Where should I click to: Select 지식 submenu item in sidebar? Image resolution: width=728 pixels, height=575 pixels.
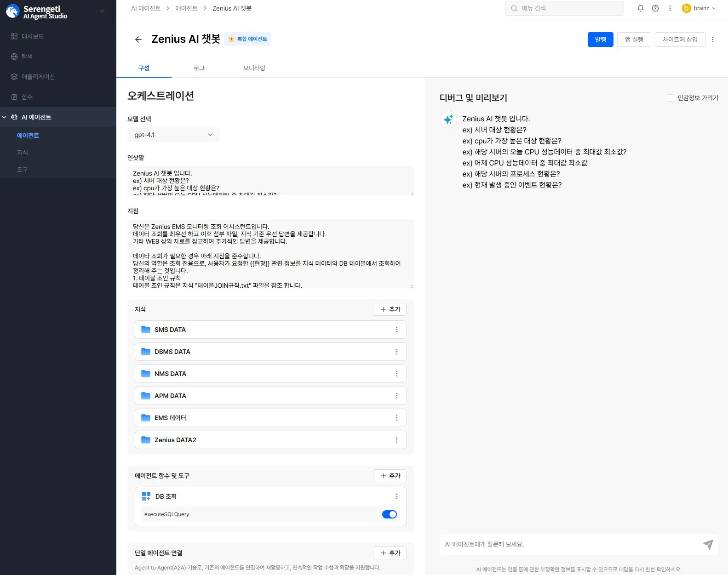pyautogui.click(x=23, y=153)
